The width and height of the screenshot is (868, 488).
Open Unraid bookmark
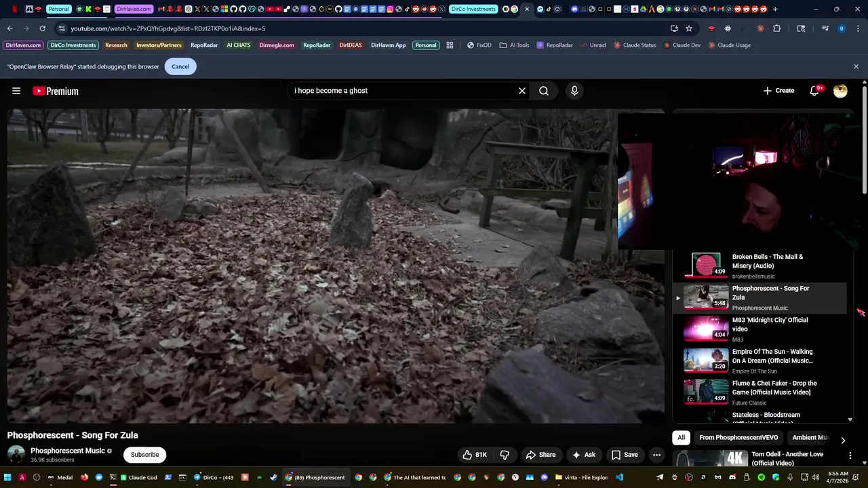click(593, 45)
